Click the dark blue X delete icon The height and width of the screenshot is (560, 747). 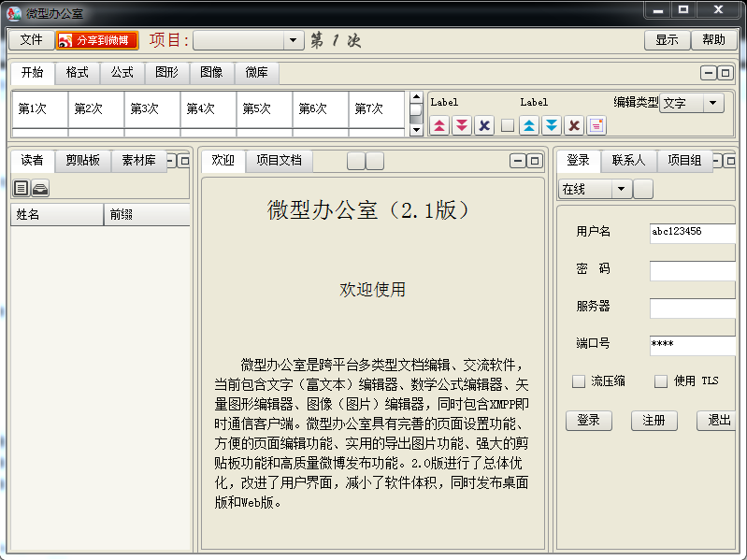point(484,125)
